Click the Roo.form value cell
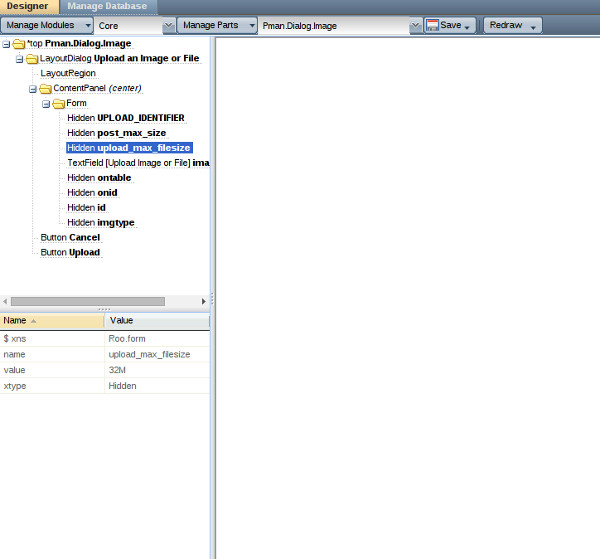The height and width of the screenshot is (559, 600). (x=157, y=339)
